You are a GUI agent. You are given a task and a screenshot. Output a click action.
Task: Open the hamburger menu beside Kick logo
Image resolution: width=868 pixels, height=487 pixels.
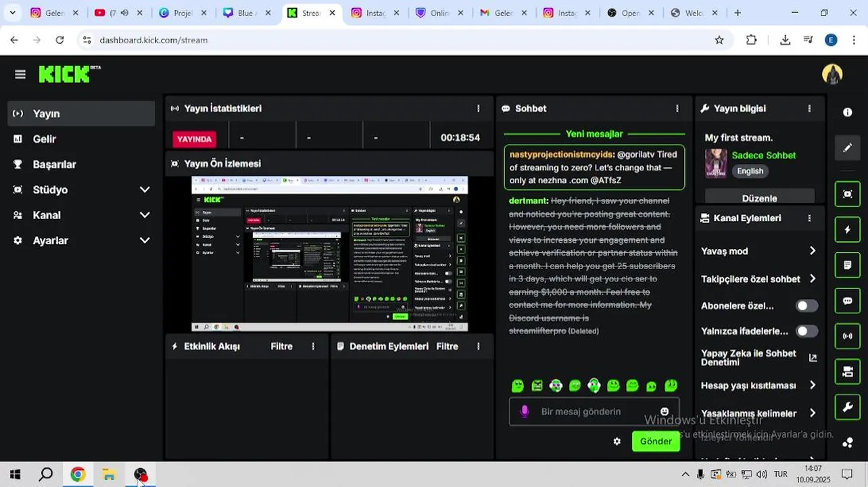pos(20,74)
